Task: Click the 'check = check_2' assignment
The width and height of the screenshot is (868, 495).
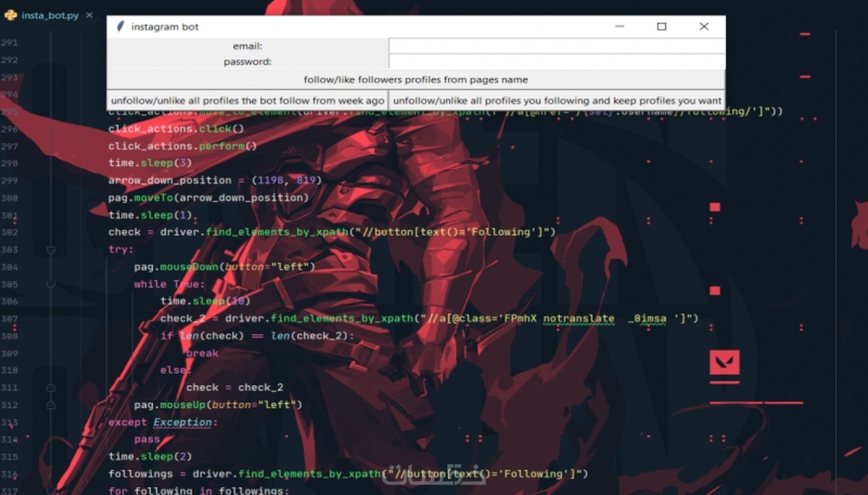Action: [234, 387]
